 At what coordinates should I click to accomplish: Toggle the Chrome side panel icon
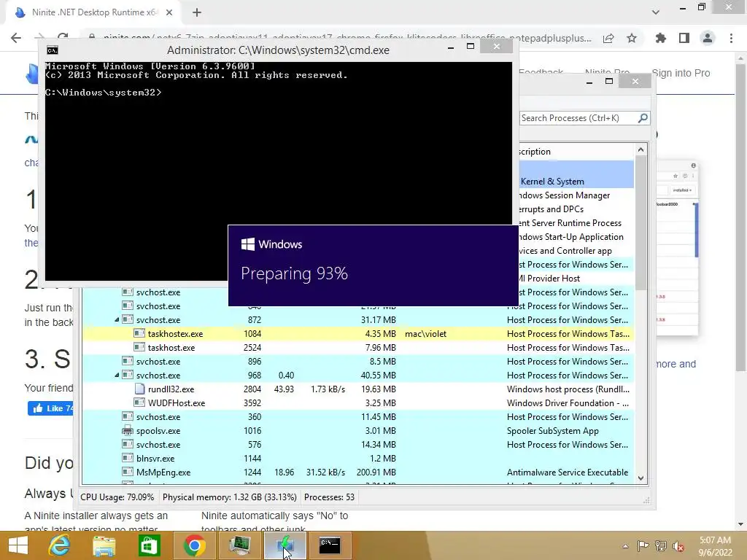coord(684,38)
